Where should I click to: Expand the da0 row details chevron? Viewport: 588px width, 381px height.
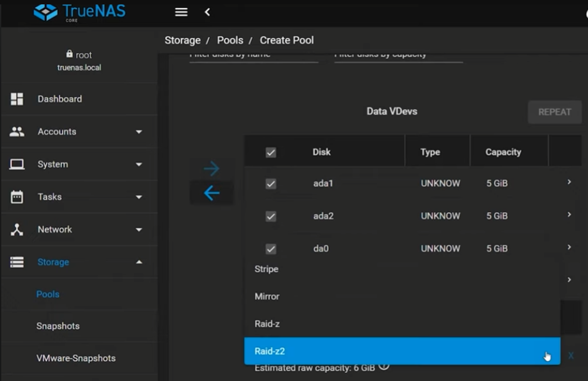click(x=569, y=247)
